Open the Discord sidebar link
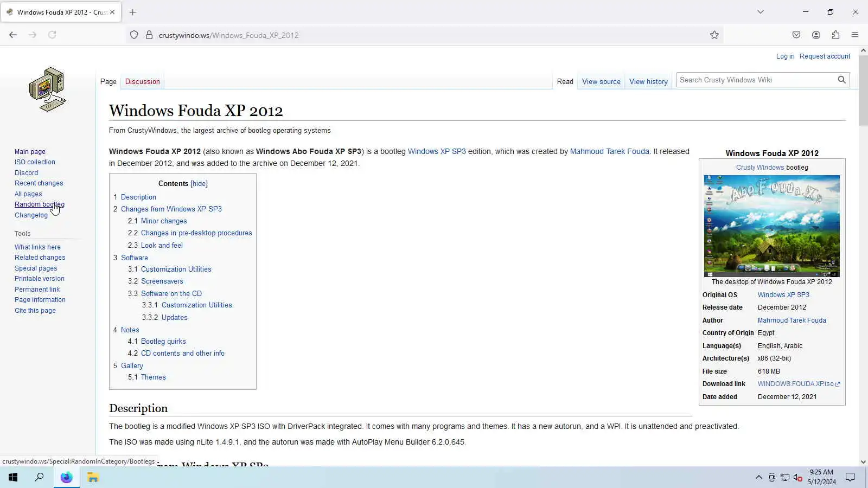The height and width of the screenshot is (488, 868). click(26, 173)
